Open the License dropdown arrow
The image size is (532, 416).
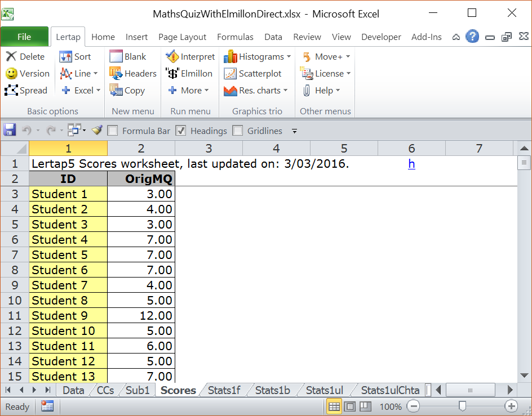(x=348, y=74)
